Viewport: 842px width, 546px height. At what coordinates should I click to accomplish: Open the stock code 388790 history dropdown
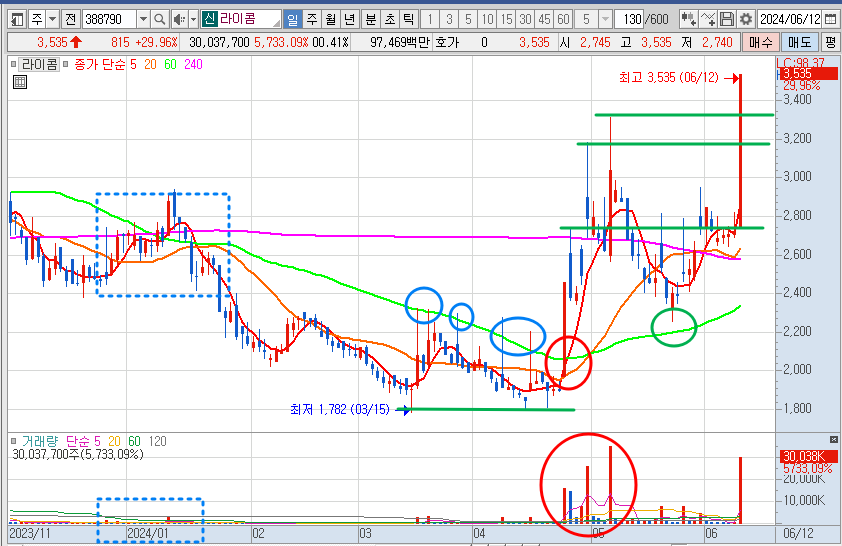[143, 20]
